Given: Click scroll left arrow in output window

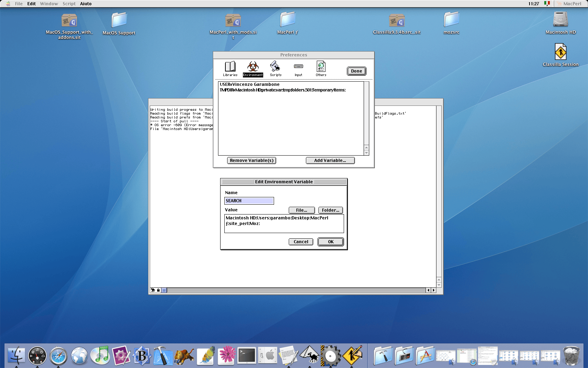Looking at the screenshot, I should point(428,290).
